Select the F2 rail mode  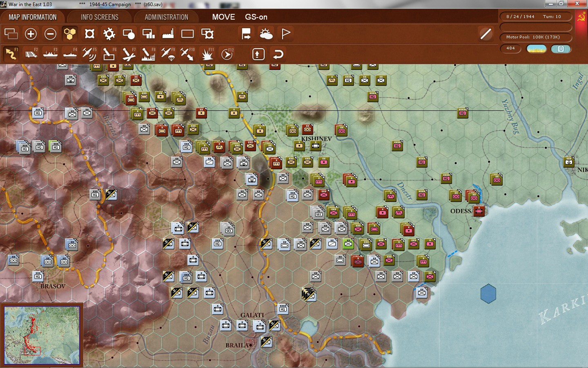pos(31,54)
